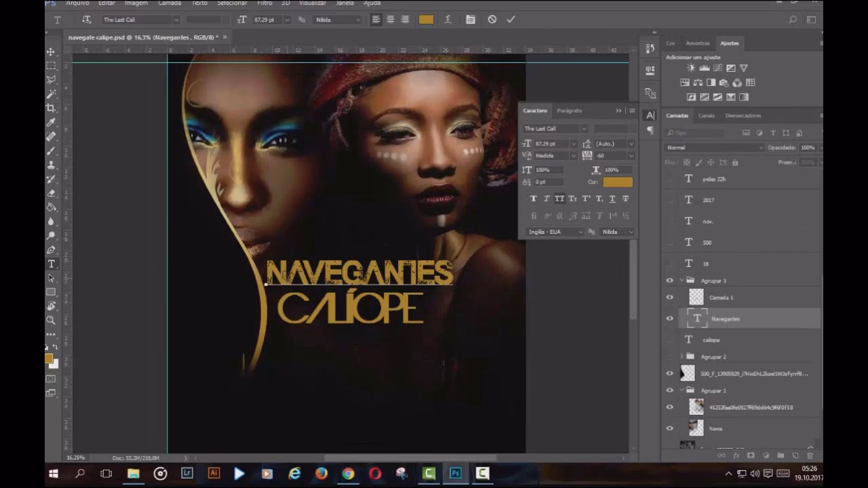Delete layer using trash icon
Image resolution: width=868 pixels, height=488 pixels.
[810, 456]
